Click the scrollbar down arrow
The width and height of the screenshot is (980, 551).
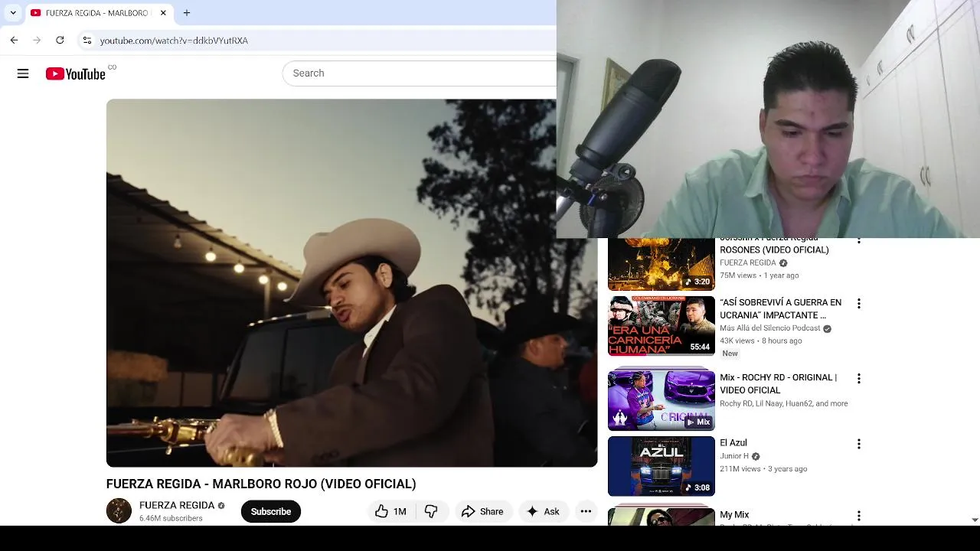click(x=974, y=520)
